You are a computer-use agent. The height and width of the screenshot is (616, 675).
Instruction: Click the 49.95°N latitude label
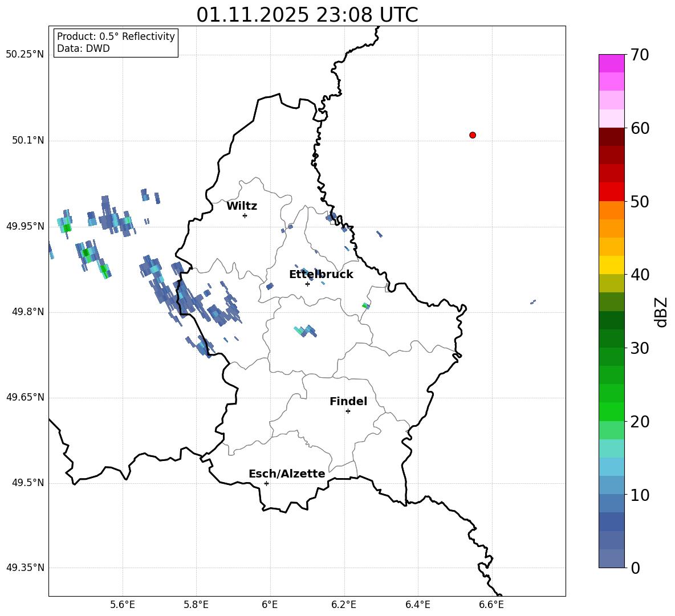(x=25, y=226)
